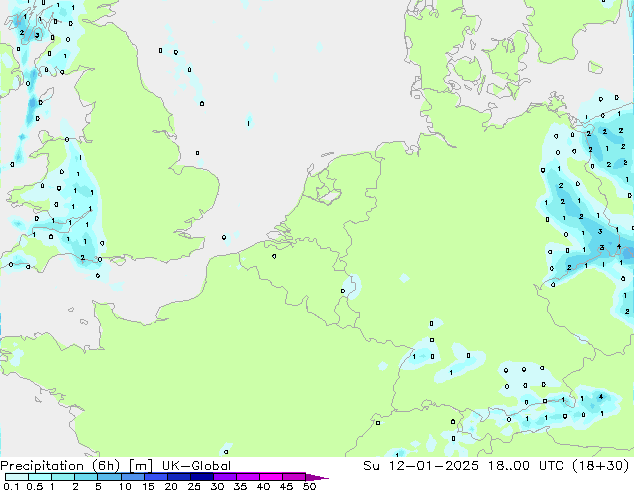Pick the 10–15 blue legend swatch
The image size is (634, 490).
[132, 477]
